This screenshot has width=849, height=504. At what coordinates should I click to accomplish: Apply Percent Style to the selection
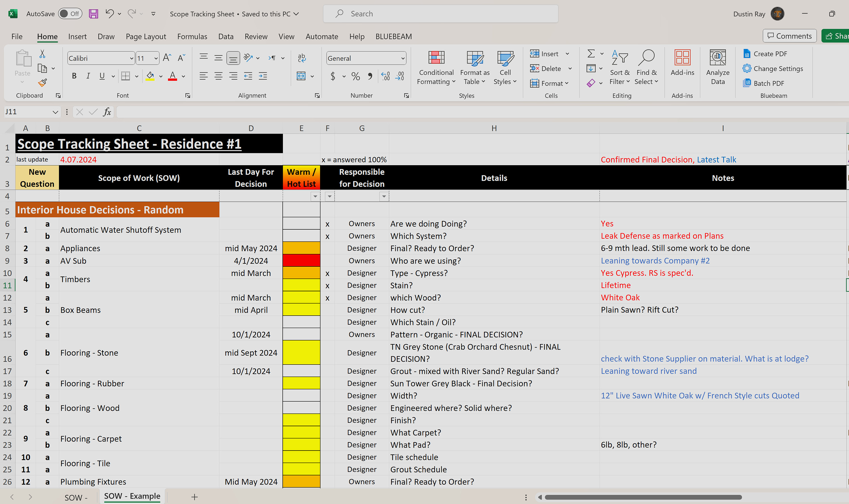click(x=356, y=76)
